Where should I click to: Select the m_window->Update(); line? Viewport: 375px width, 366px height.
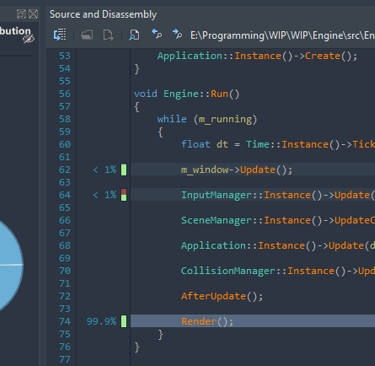[x=253, y=170]
